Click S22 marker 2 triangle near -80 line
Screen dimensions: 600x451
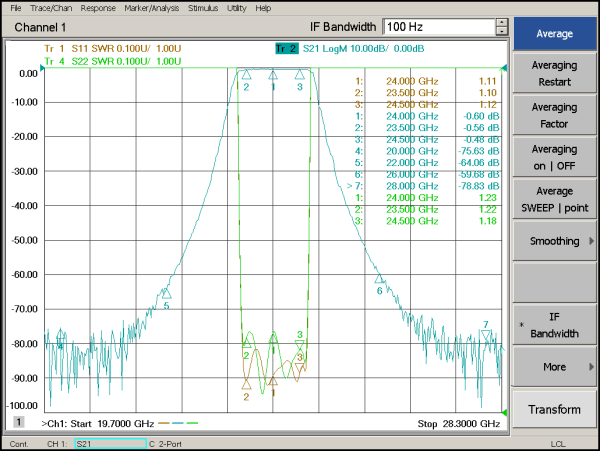click(x=246, y=343)
